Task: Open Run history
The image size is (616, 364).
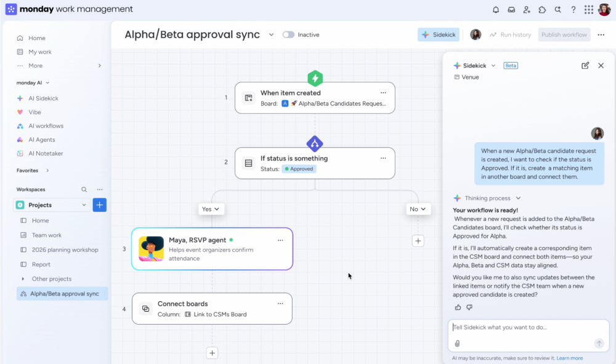Action: pyautogui.click(x=510, y=34)
